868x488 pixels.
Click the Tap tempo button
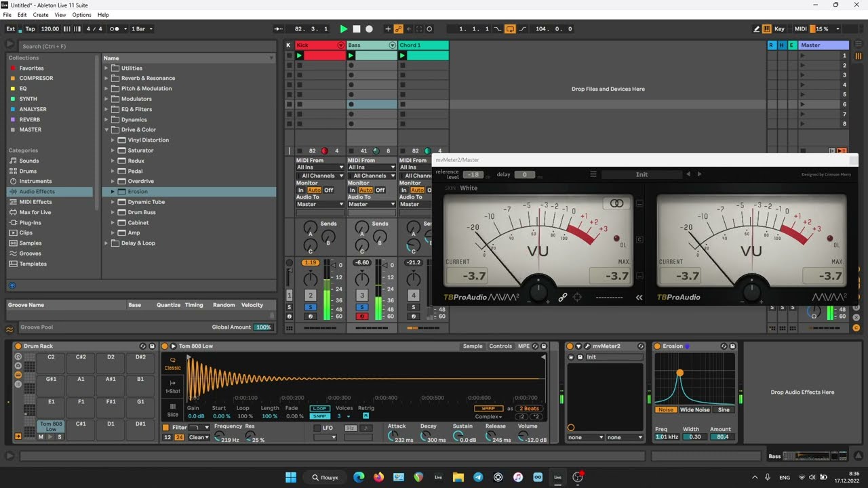(30, 29)
